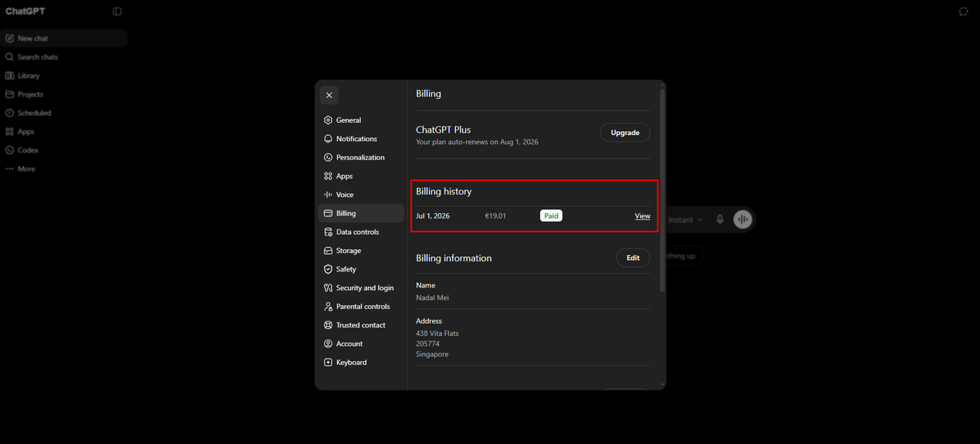This screenshot has width=980, height=444.
Task: Switch to Notifications settings
Action: pos(361,139)
